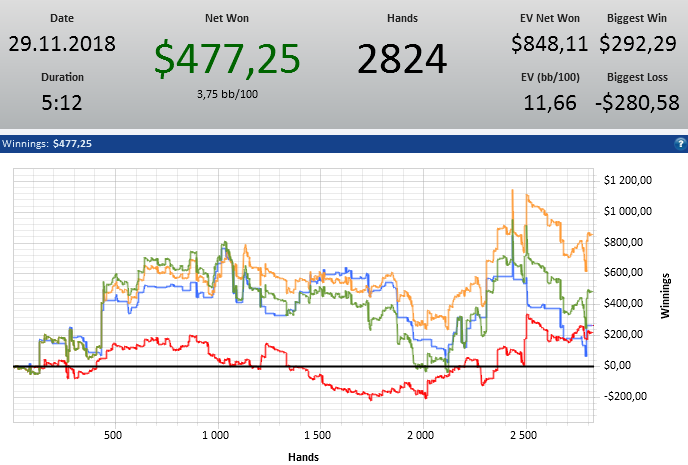Open the help question mark icon
Screen dimensions: 688x465
click(x=681, y=143)
